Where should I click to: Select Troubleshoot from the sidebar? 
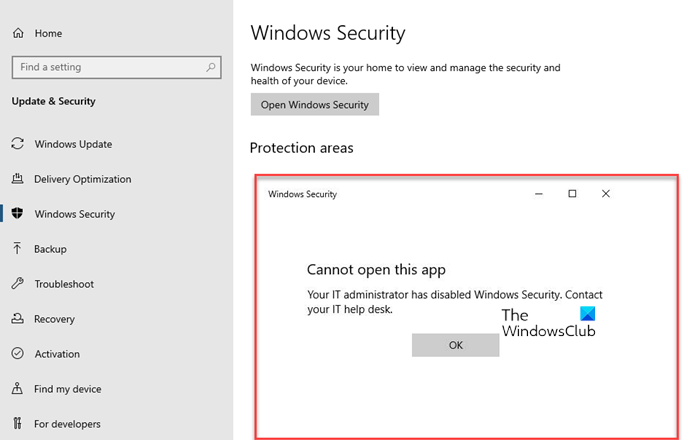tap(64, 284)
